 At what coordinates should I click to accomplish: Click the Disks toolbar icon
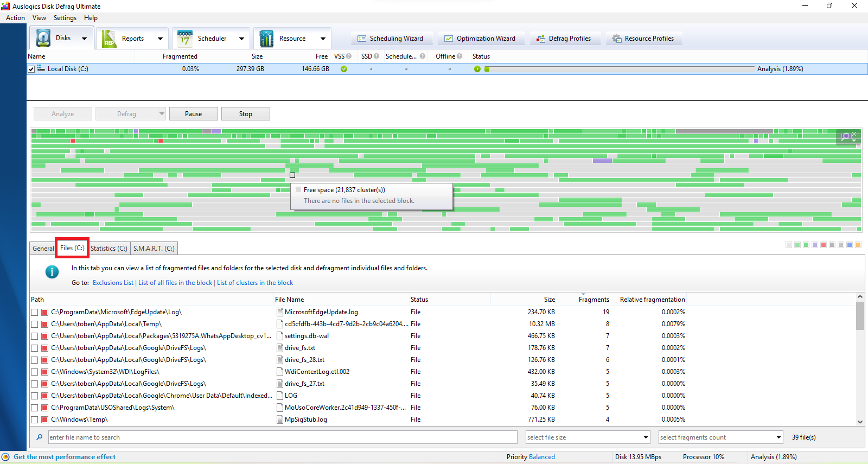[x=43, y=39]
